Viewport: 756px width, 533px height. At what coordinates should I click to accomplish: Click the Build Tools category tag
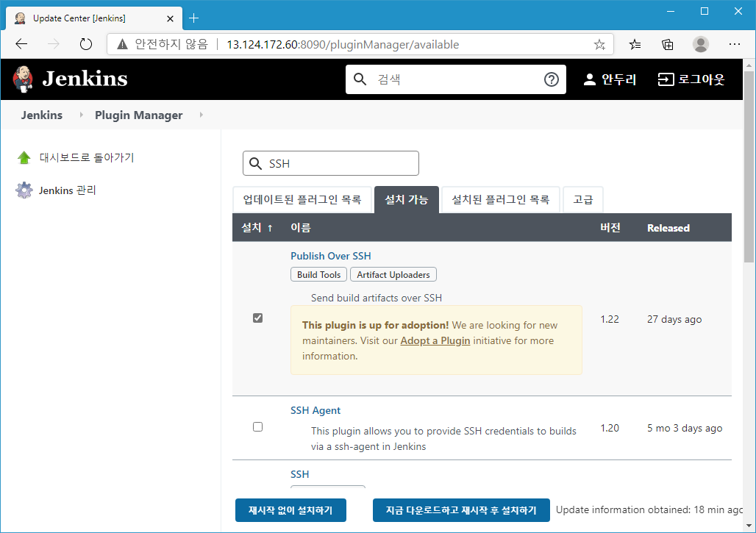coord(318,275)
